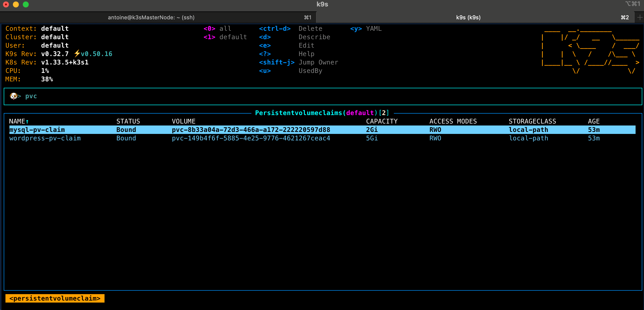Switch to the k9s (k9s) tab
The image size is (644, 310).
click(468, 17)
